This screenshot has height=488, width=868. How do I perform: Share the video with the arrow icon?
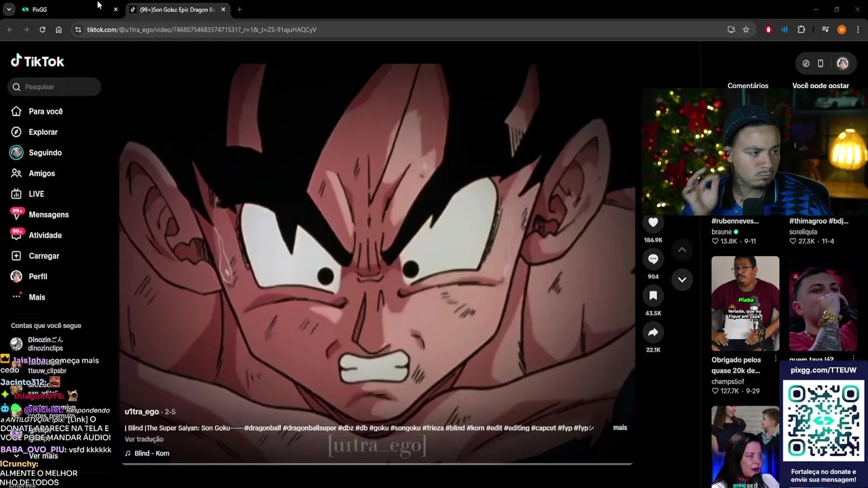653,332
